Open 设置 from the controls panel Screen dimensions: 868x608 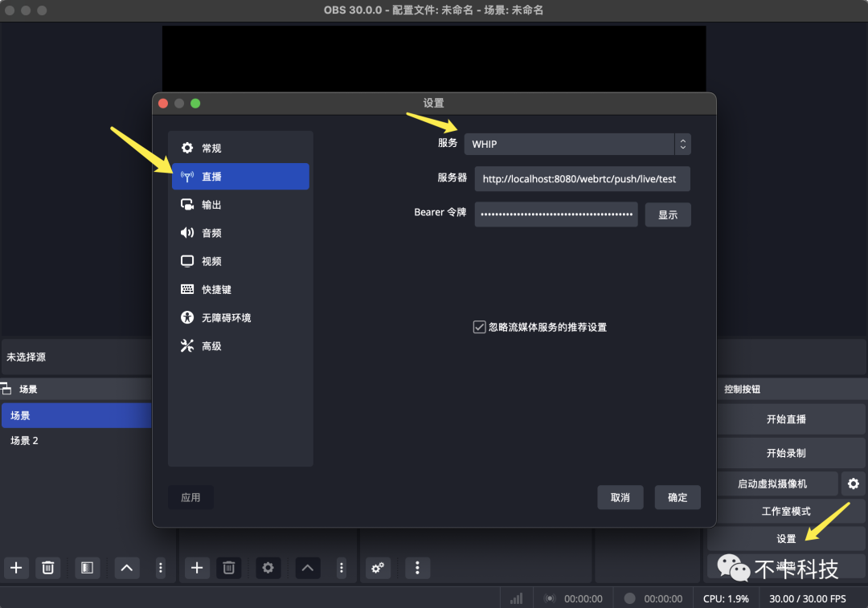click(x=786, y=538)
